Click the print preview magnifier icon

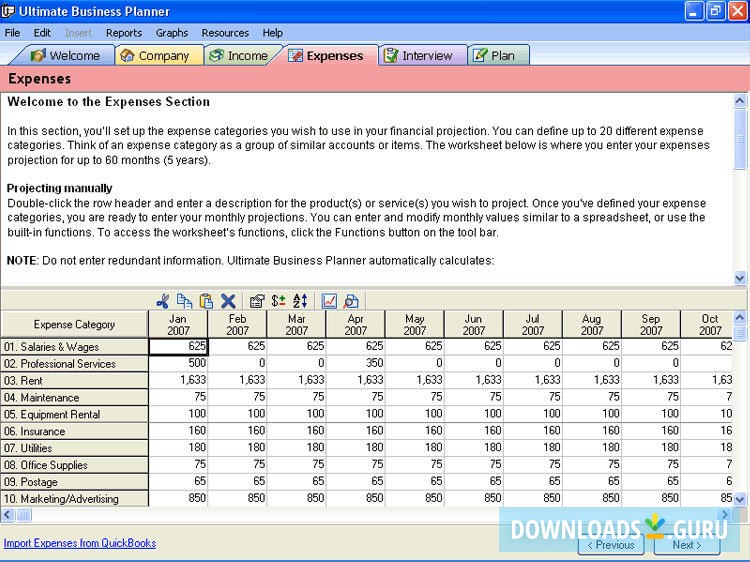351,301
